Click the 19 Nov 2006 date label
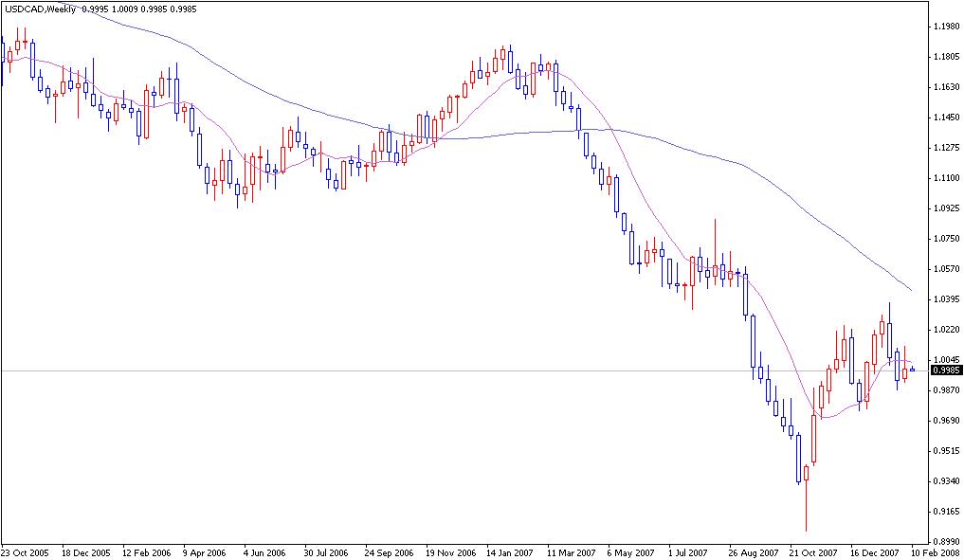Image resolution: width=964 pixels, height=560 pixels. [449, 552]
